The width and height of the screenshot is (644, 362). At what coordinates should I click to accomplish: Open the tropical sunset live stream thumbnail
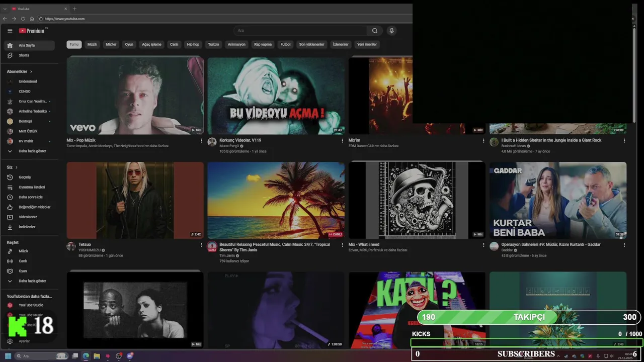click(x=276, y=200)
